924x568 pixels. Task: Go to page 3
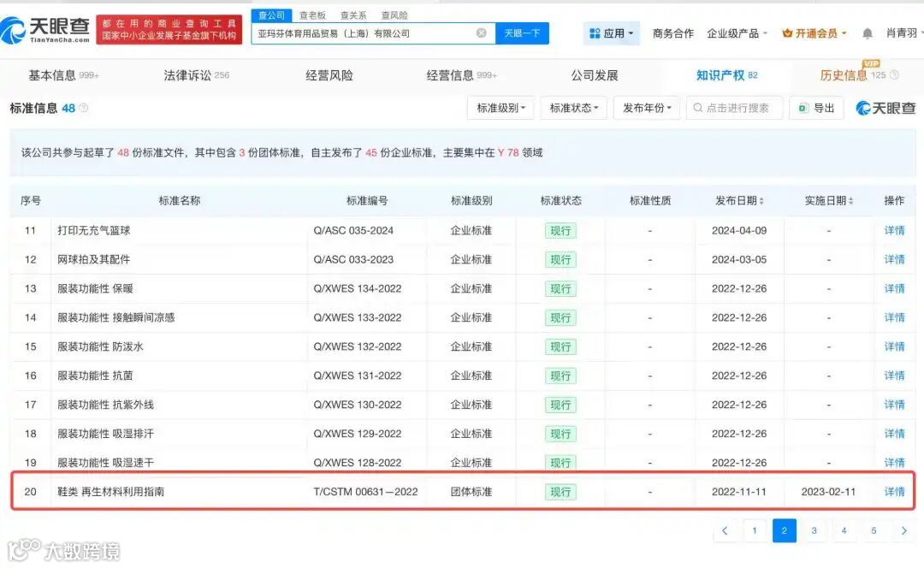(x=814, y=530)
